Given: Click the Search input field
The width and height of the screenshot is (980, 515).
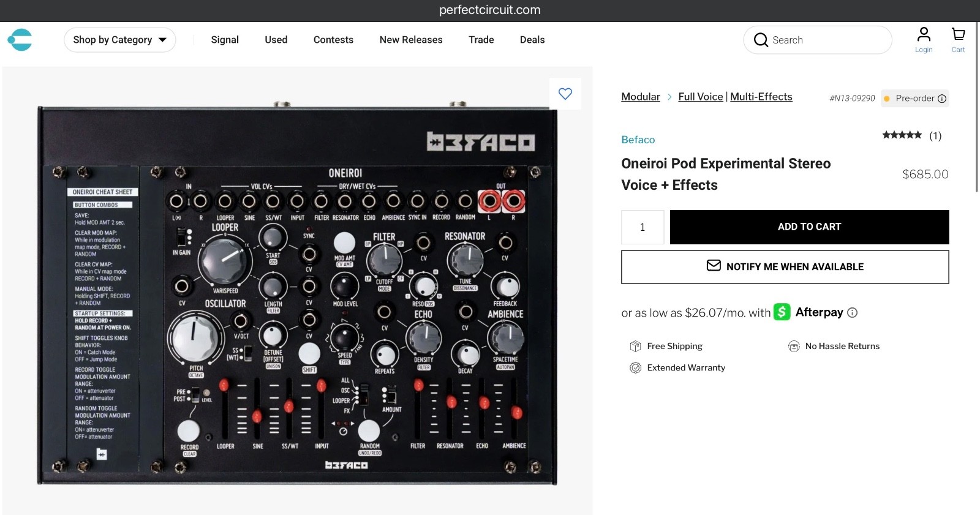Looking at the screenshot, I should click(x=817, y=40).
